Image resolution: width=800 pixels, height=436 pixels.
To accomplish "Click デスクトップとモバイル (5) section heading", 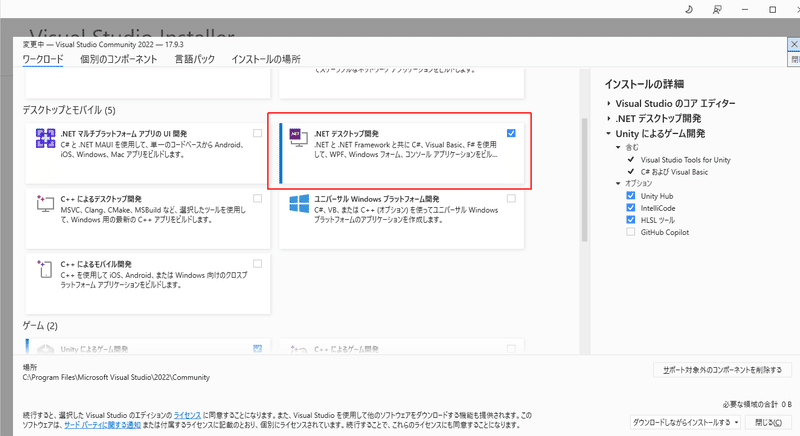I will point(69,110).
